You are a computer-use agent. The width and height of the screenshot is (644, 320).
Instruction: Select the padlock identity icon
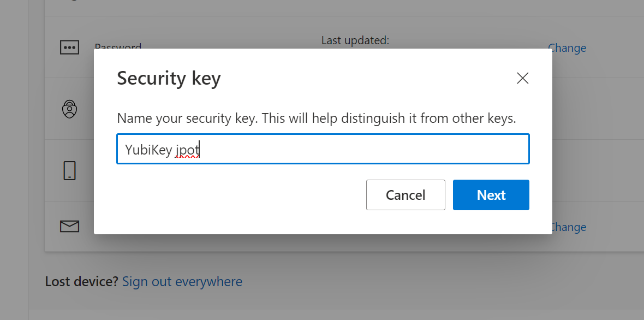click(x=69, y=109)
